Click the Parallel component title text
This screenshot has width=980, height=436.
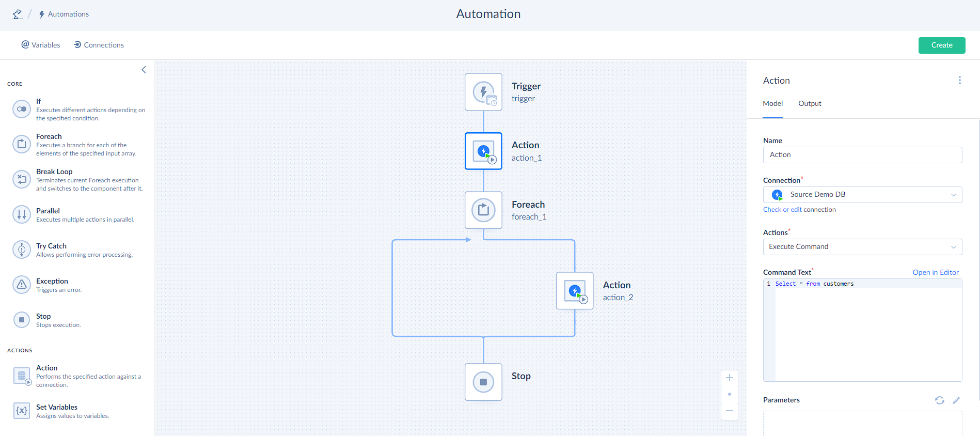[x=48, y=211]
